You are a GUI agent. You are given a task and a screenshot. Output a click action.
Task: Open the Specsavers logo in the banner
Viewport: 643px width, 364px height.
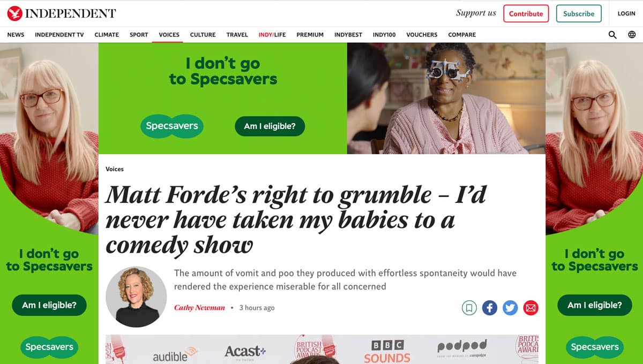[x=171, y=126]
